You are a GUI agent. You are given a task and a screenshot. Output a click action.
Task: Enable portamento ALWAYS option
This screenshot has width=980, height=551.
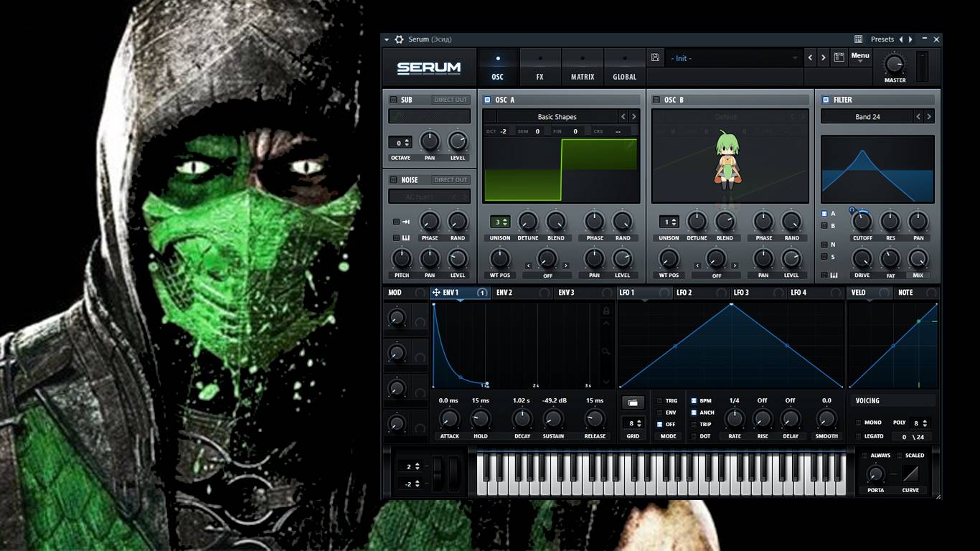click(864, 456)
